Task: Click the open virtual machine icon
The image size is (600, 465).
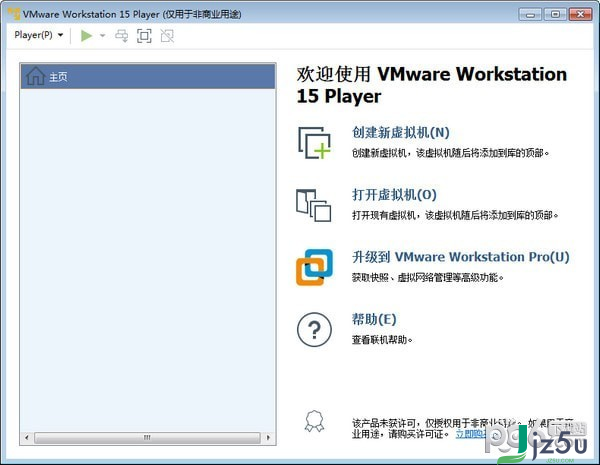Action: coord(314,205)
